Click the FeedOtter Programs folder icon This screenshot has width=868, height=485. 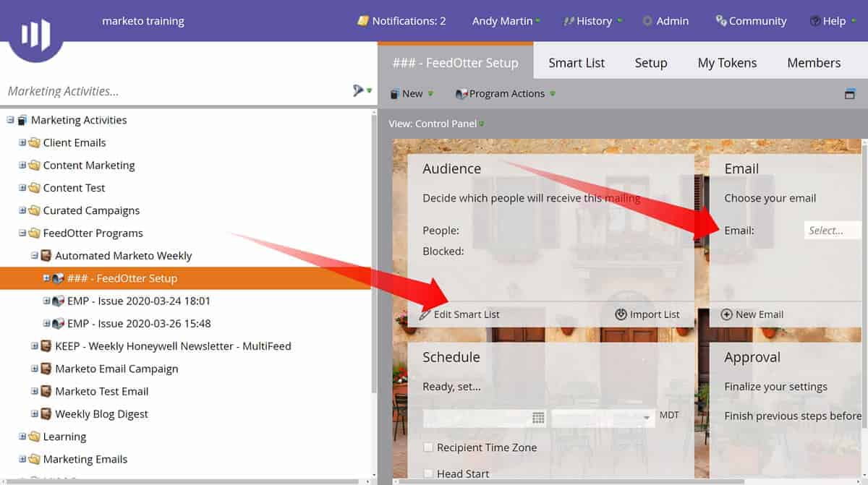coord(34,233)
